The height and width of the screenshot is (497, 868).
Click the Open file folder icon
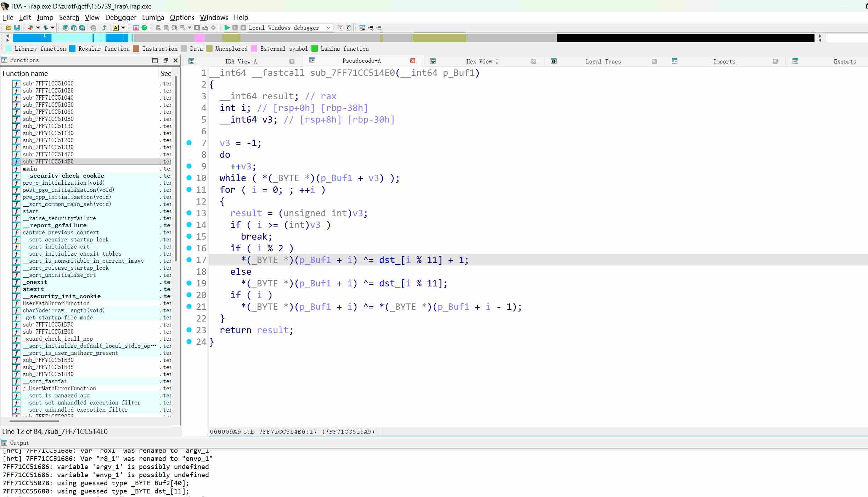coord(9,28)
